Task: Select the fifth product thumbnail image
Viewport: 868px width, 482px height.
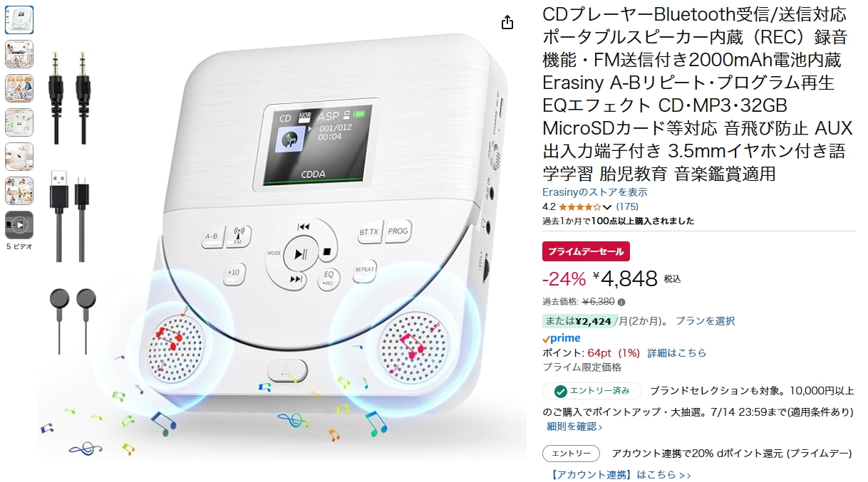Action: [x=19, y=157]
